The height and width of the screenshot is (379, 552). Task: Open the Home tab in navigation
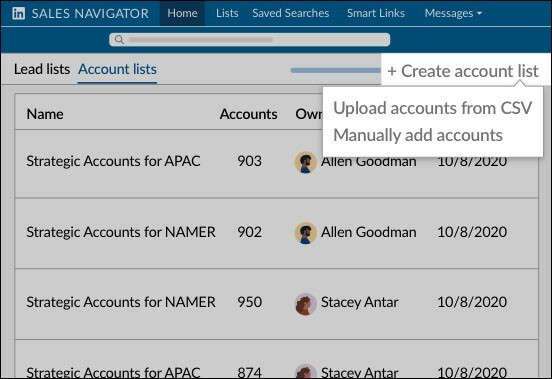182,13
